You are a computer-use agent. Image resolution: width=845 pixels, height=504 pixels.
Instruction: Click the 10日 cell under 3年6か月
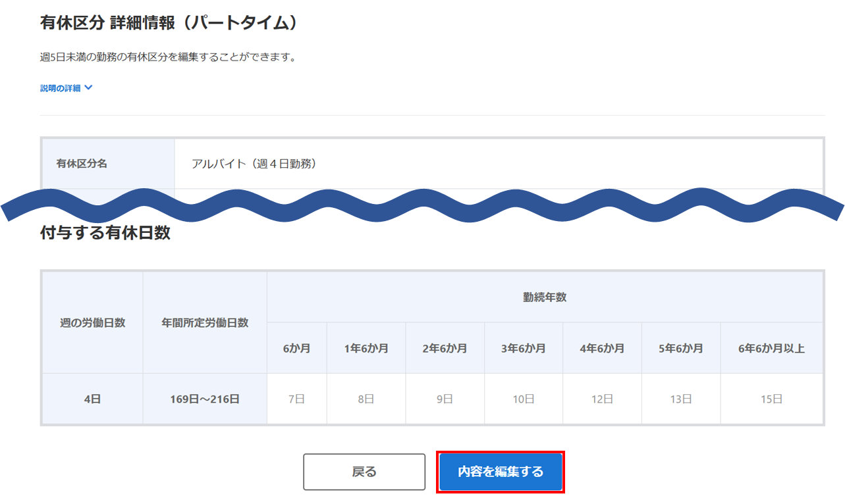524,399
